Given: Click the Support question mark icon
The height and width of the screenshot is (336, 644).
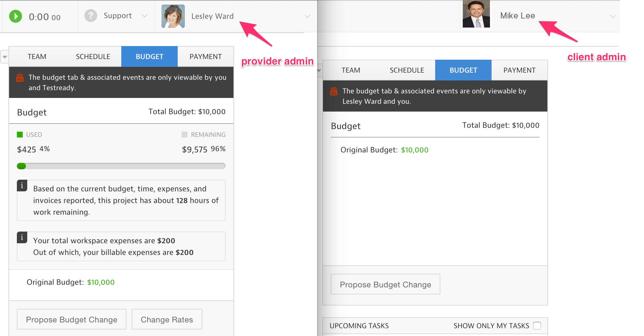Looking at the screenshot, I should coord(91,16).
